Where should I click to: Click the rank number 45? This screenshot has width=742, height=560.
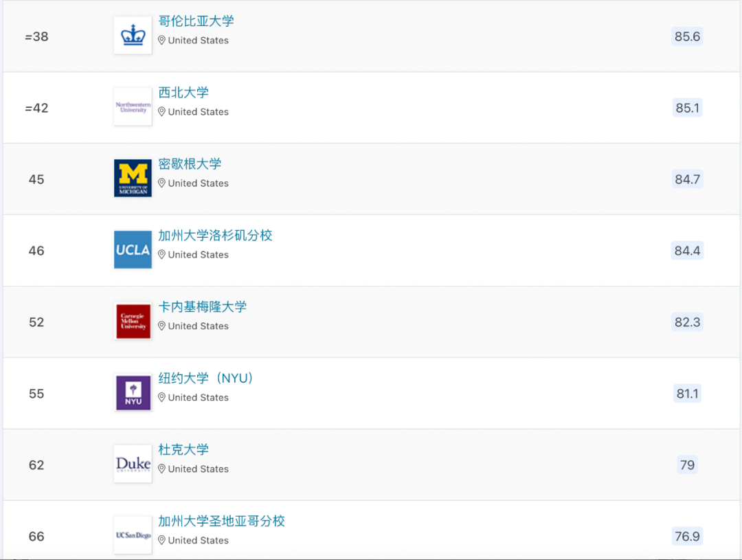tap(36, 180)
